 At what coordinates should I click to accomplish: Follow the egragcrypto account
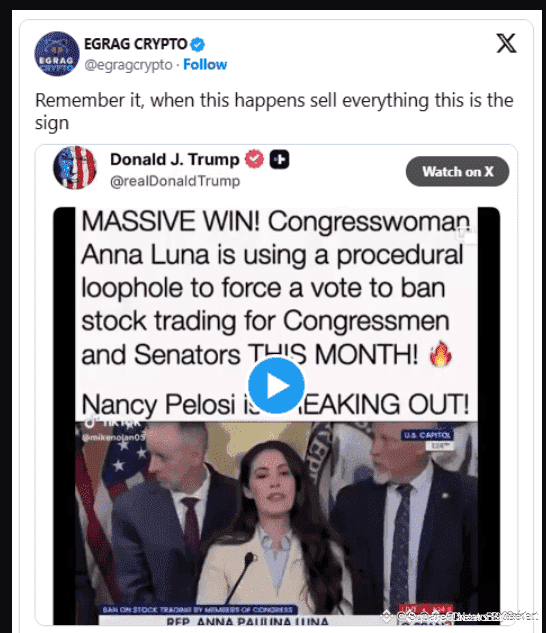coord(205,65)
